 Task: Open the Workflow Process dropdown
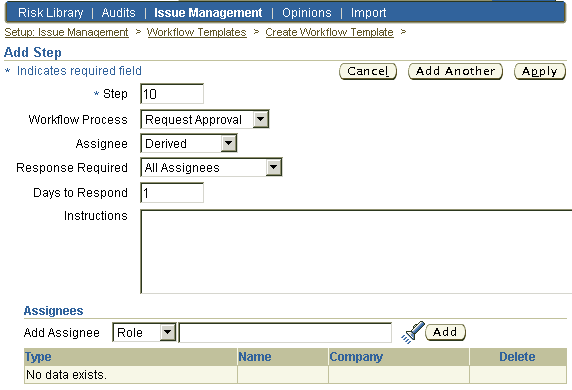point(205,119)
